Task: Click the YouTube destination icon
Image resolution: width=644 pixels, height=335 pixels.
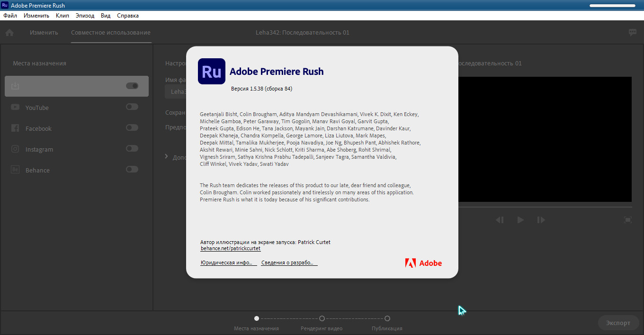Action: coord(15,108)
